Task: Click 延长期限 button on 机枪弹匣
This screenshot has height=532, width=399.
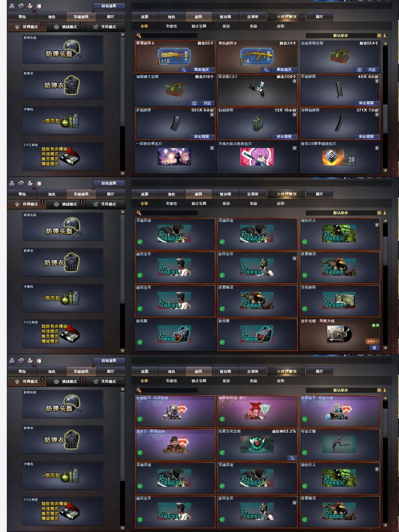Action: pos(284,137)
